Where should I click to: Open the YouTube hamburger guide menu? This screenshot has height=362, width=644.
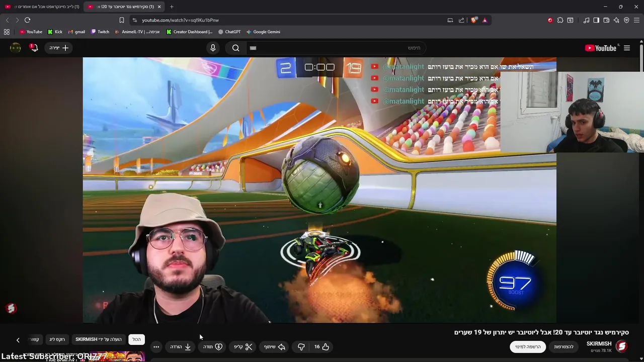coord(627,48)
